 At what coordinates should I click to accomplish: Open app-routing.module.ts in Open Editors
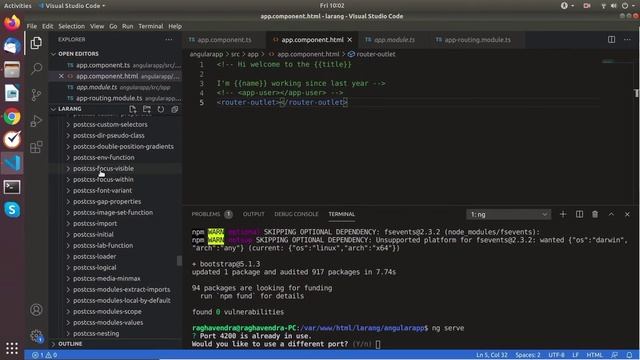click(x=116, y=98)
